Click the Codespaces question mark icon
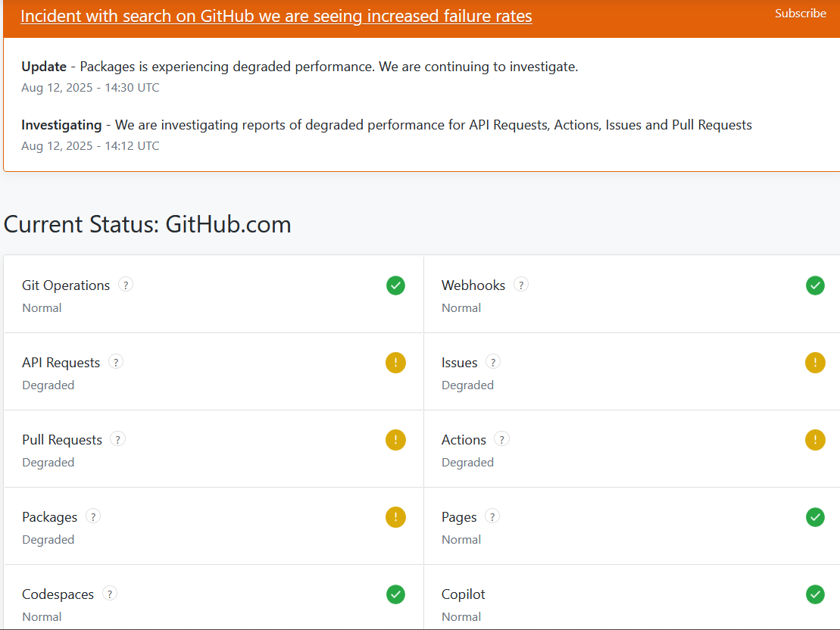840x630 pixels. [110, 594]
